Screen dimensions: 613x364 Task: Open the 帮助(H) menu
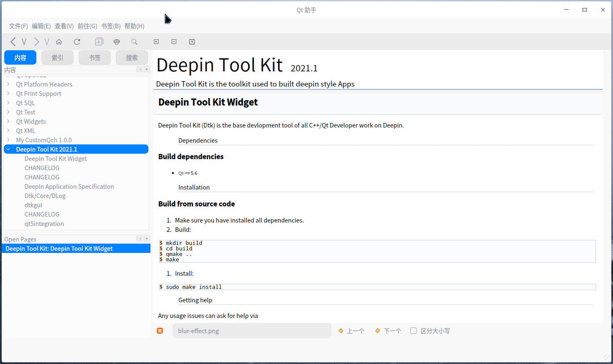tap(134, 26)
